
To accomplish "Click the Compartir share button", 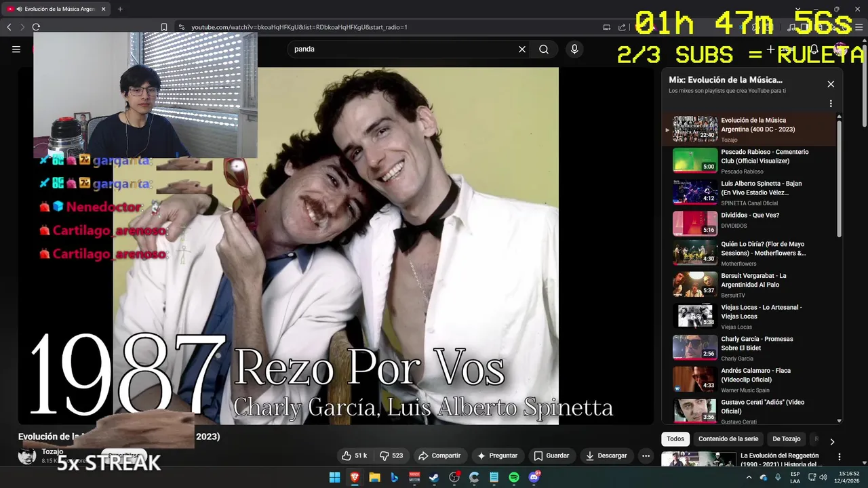I will (439, 455).
